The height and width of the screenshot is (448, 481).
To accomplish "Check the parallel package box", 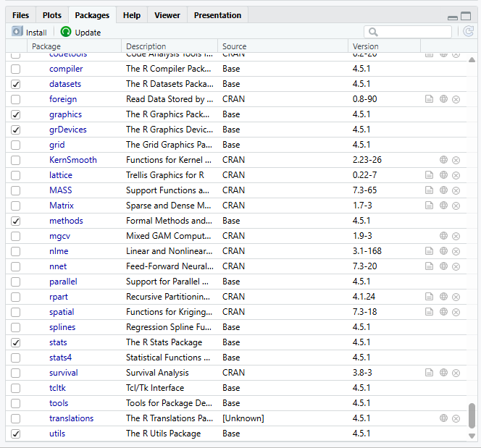I will coord(16,282).
